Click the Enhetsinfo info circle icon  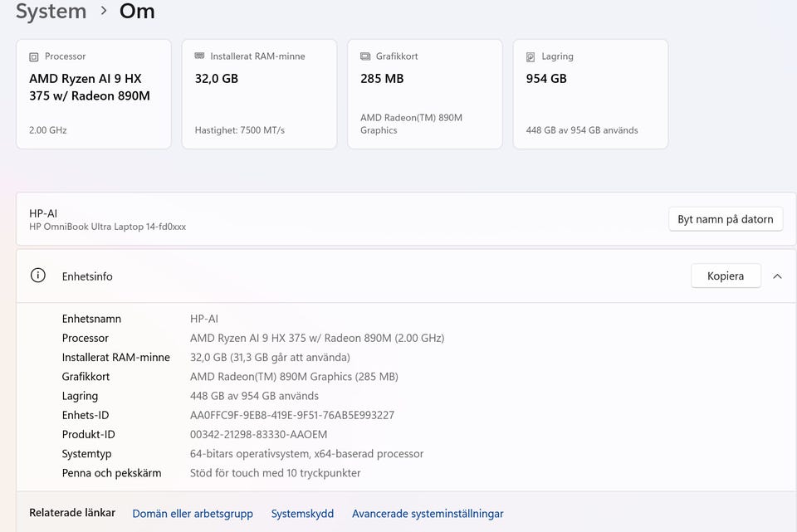pyautogui.click(x=38, y=276)
